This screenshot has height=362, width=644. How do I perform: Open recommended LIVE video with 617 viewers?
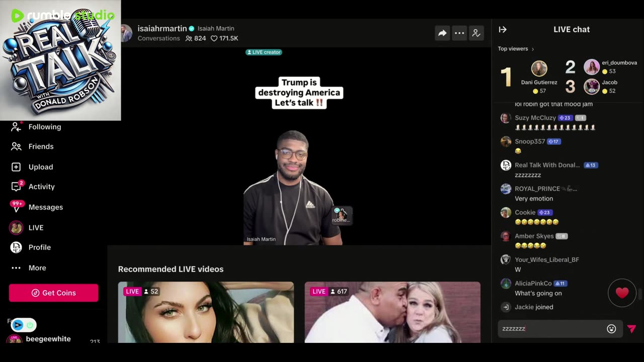click(392, 312)
